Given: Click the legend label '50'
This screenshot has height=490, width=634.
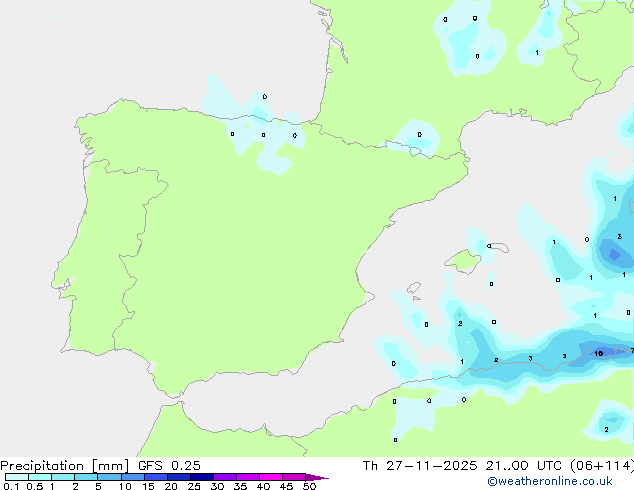Looking at the screenshot, I should (310, 486).
